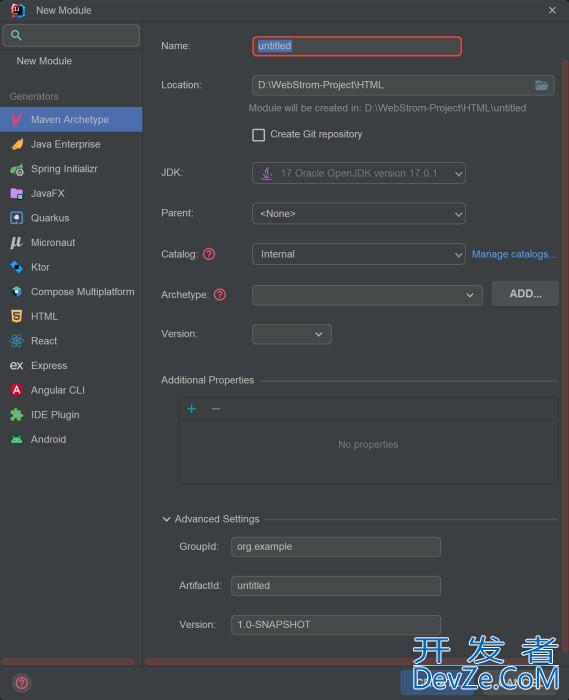Choose the Java Enterprise generator

(x=71, y=144)
